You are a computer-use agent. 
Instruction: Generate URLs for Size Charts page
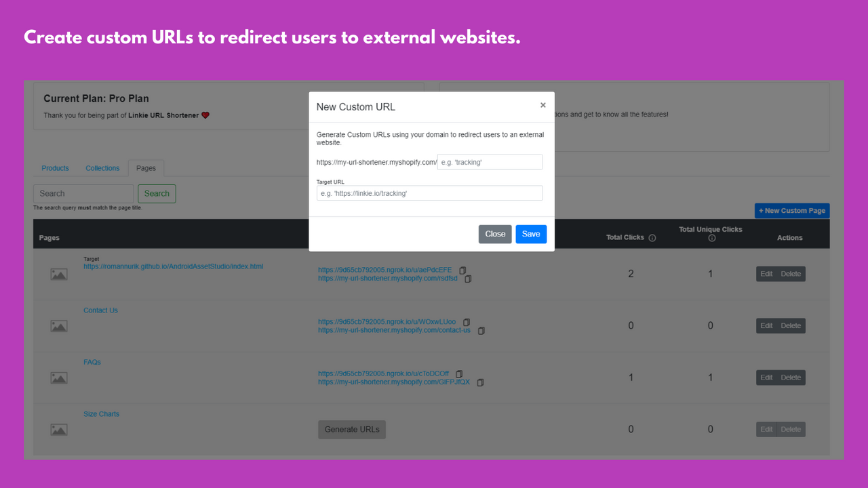pyautogui.click(x=351, y=429)
